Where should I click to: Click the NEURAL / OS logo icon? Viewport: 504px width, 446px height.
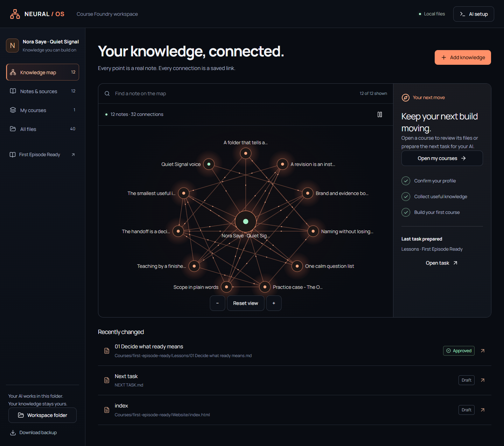click(15, 14)
